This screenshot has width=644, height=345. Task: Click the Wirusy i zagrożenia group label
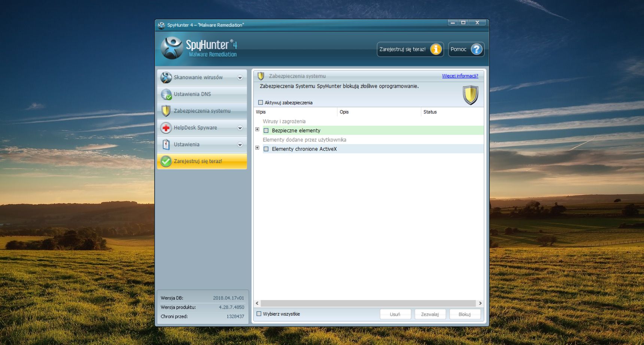click(284, 122)
